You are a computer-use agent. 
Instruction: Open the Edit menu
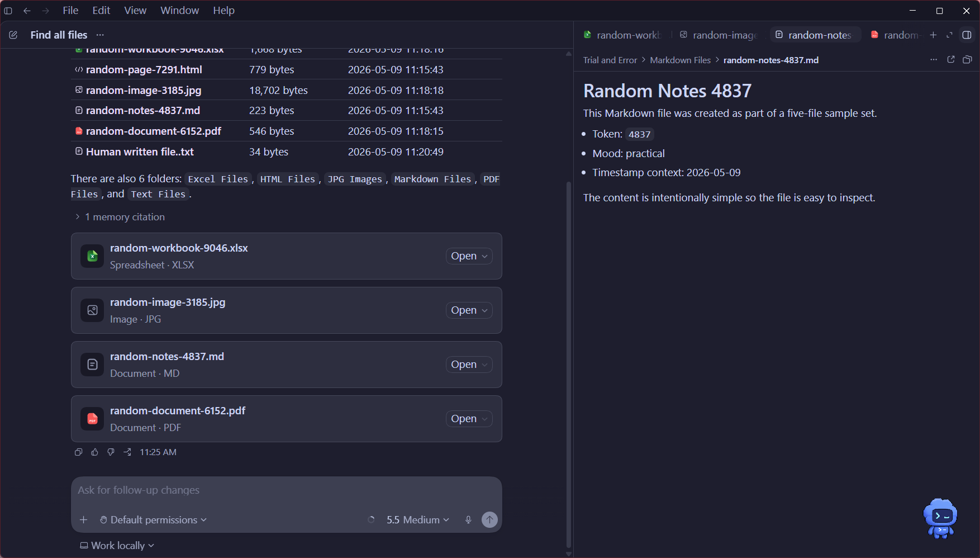tap(101, 11)
